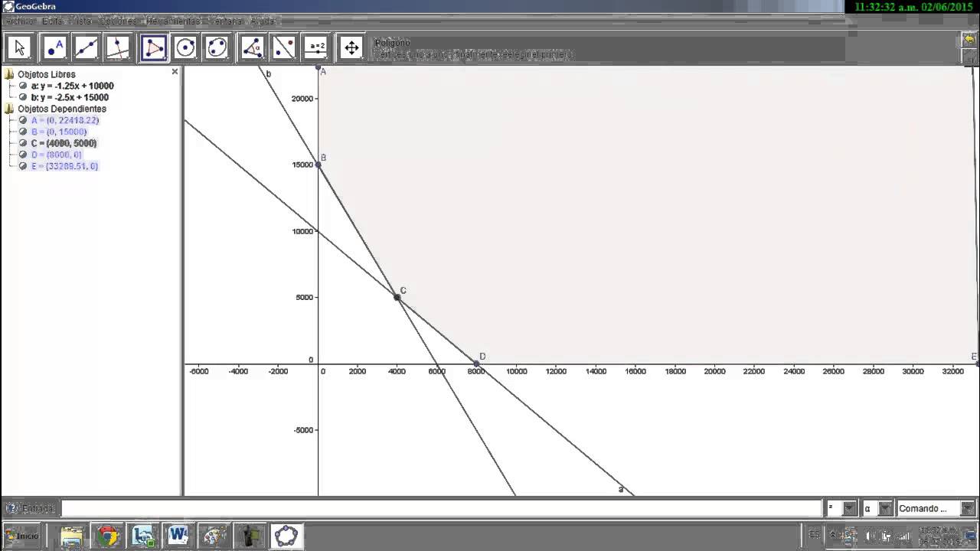The height and width of the screenshot is (551, 980).
Task: Select the Reflect about Line tool
Action: (x=284, y=47)
